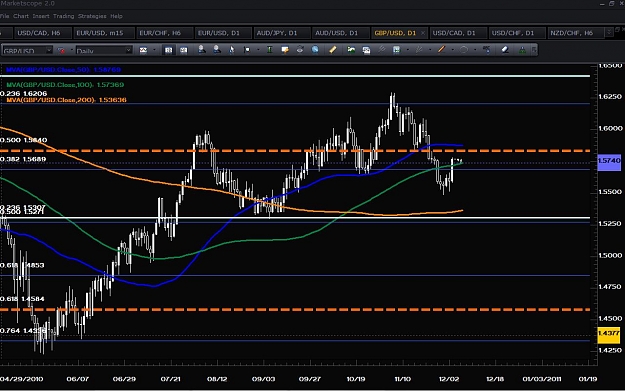The width and height of the screenshot is (625, 391).
Task: Select the MVA Close 50 indicator label
Action: pos(63,69)
